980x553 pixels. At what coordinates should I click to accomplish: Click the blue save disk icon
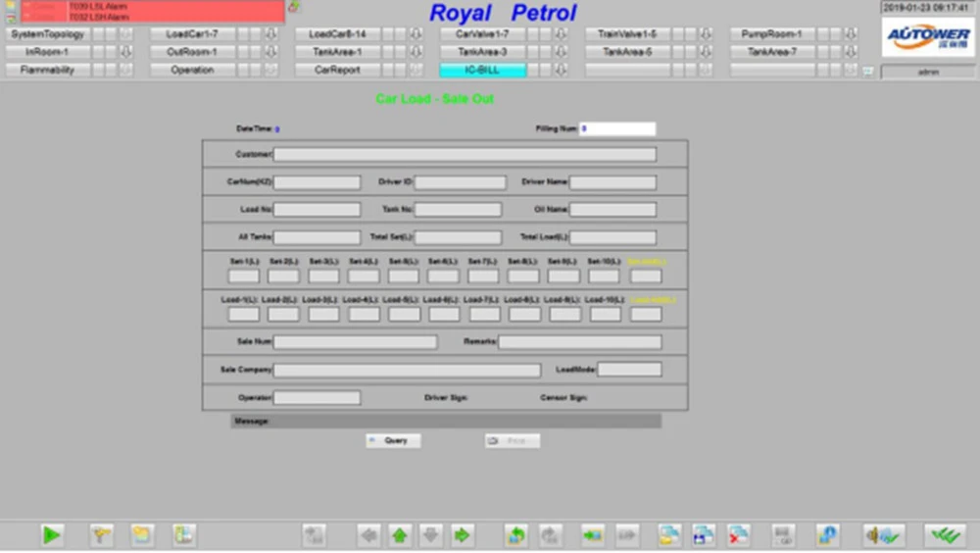pyautogui.click(x=704, y=535)
